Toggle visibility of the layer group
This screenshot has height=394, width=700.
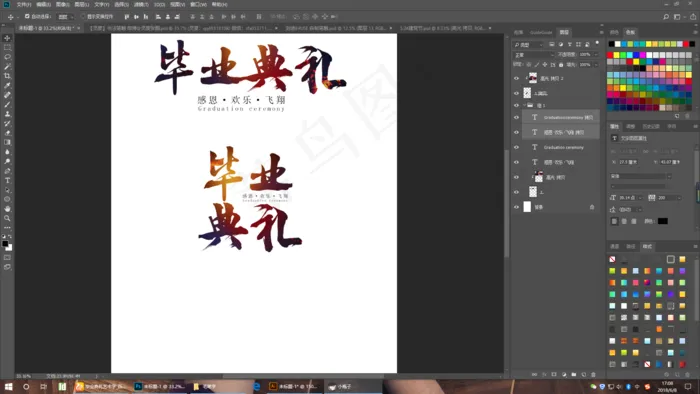pyautogui.click(x=517, y=105)
